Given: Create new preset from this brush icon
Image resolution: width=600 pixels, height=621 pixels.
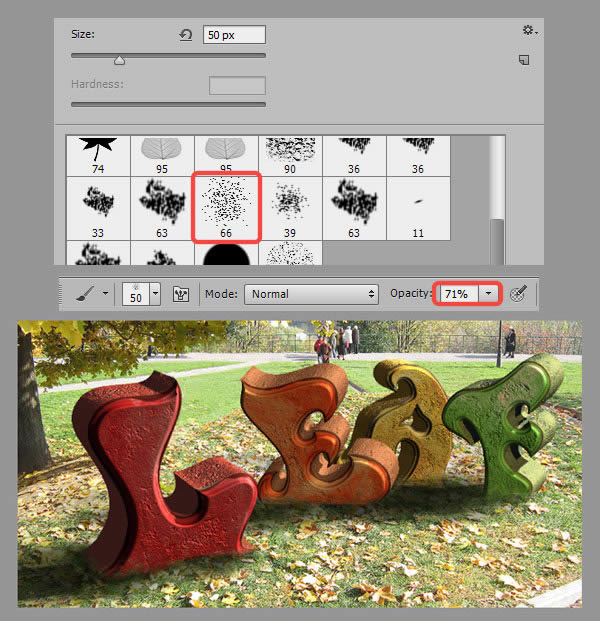Looking at the screenshot, I should 523,61.
